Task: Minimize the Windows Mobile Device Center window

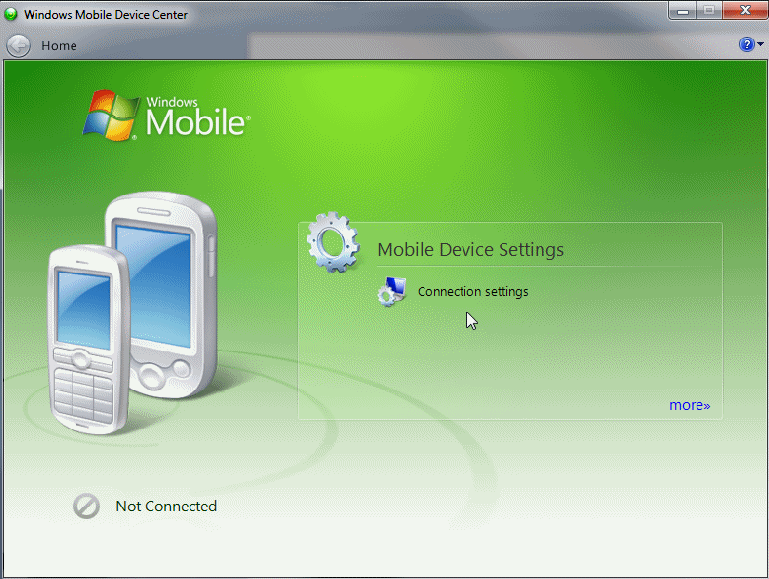Action: point(682,10)
